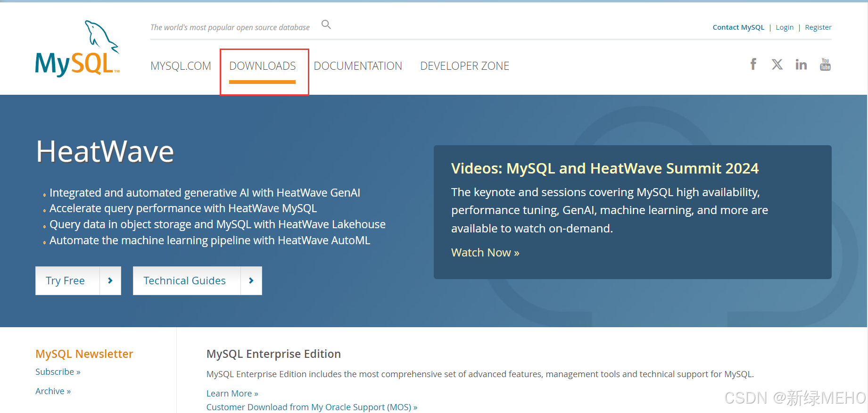Click Learn More under Enterprise Edition
The image size is (868, 413).
(232, 394)
